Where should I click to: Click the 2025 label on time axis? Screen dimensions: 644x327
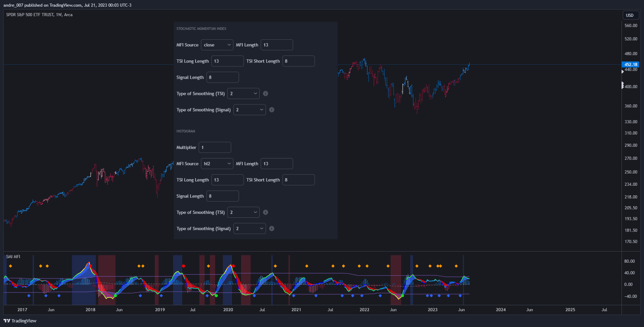click(x=570, y=310)
